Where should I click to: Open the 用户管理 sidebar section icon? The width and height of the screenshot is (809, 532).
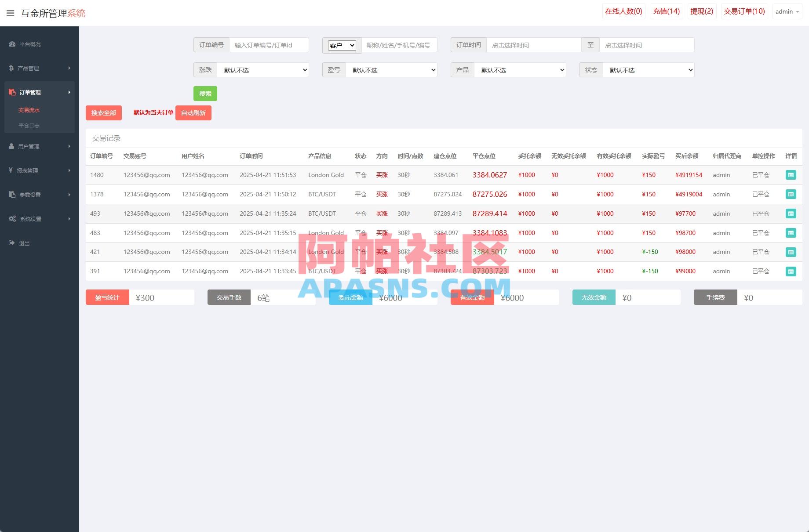[x=11, y=146]
